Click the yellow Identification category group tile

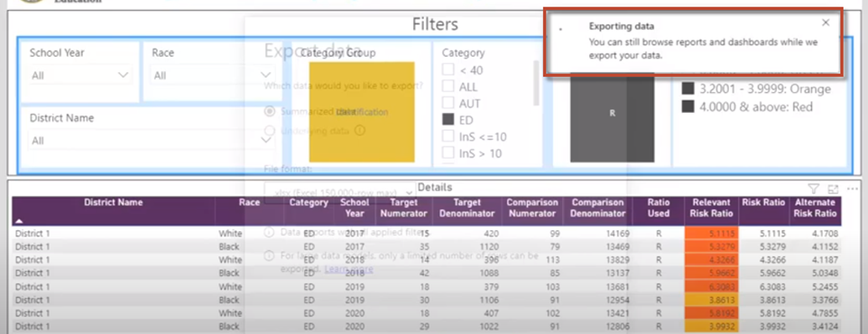point(362,112)
